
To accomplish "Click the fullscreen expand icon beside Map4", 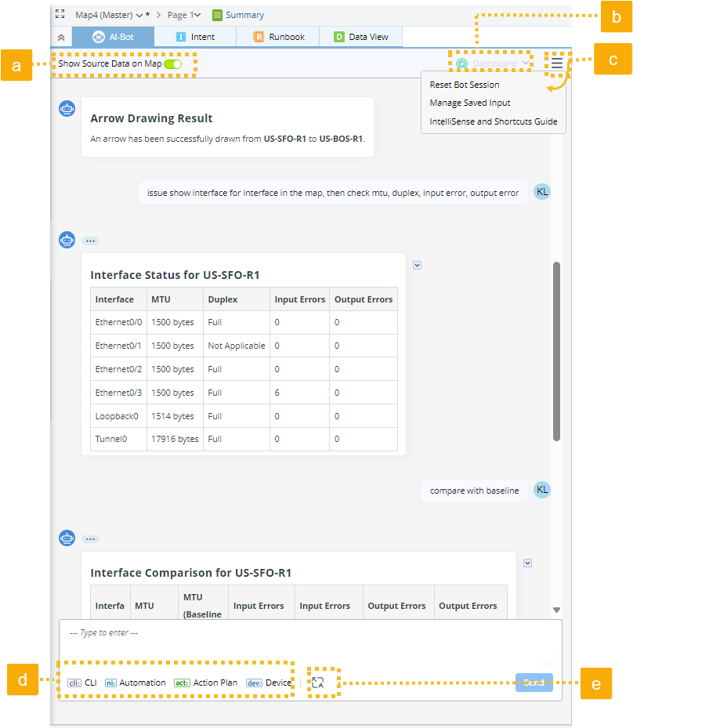I will (x=60, y=14).
